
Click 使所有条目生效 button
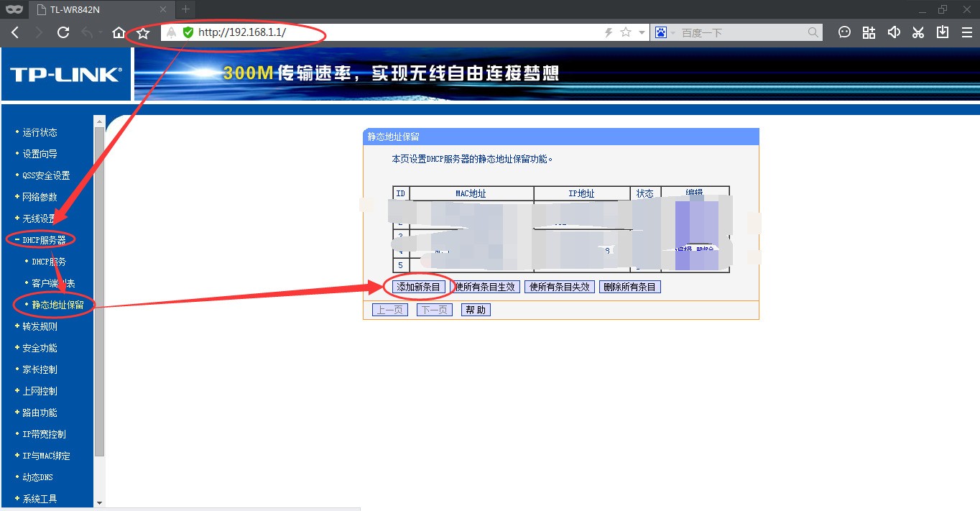[x=485, y=287]
